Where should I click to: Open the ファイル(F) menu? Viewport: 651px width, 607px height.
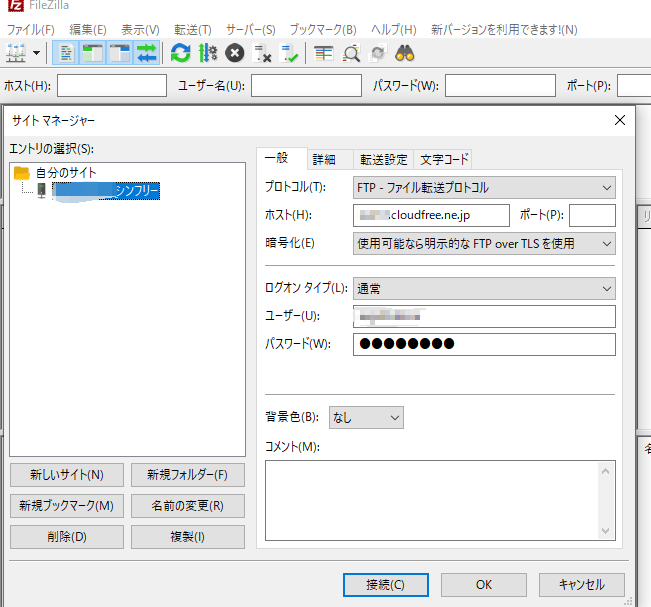coord(30,30)
